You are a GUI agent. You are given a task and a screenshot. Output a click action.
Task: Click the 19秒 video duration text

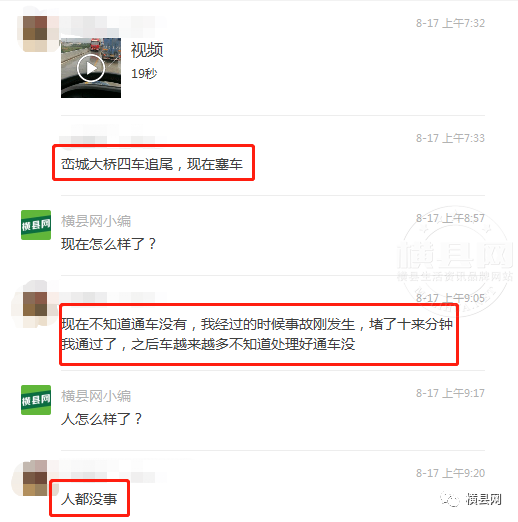[144, 74]
